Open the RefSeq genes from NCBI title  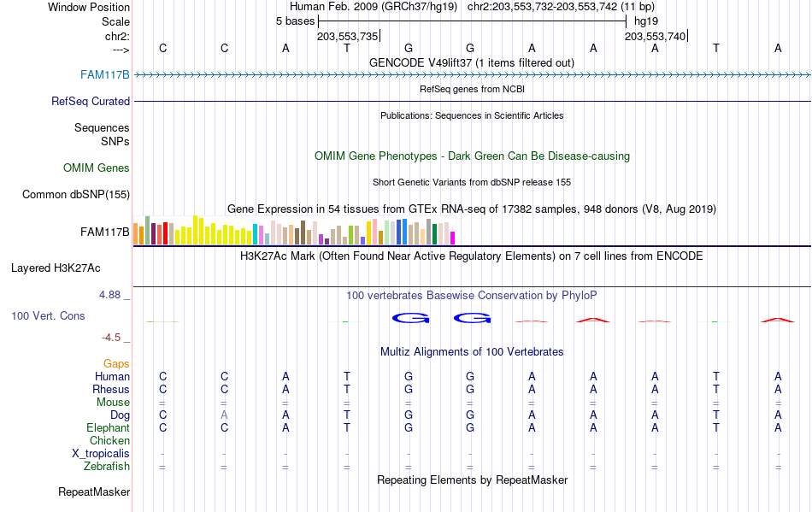[472, 89]
